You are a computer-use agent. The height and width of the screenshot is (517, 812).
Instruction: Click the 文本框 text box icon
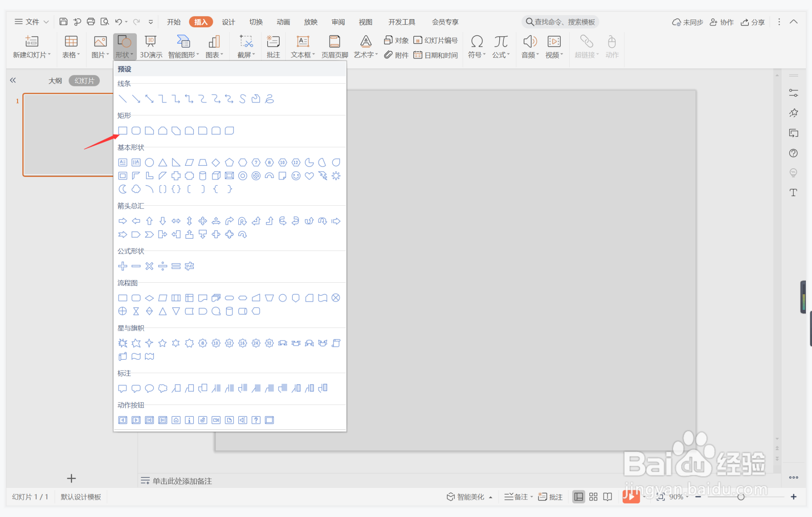click(x=303, y=42)
